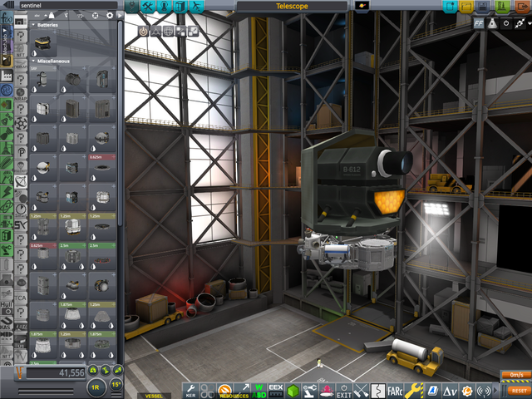Click the EXIT power button in toolbar
Image resolution: width=532 pixels, height=399 pixels.
[343, 390]
